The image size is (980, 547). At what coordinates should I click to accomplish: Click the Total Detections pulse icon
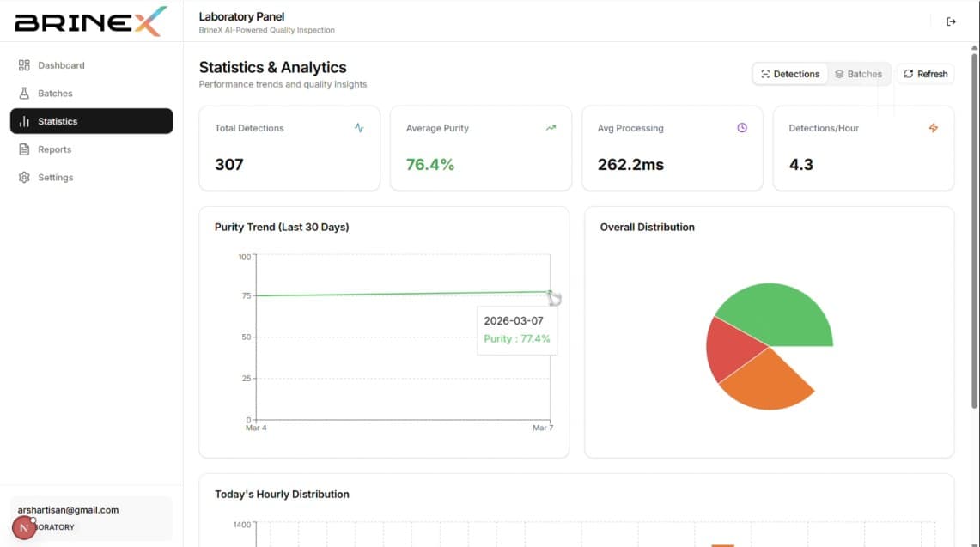coord(359,128)
